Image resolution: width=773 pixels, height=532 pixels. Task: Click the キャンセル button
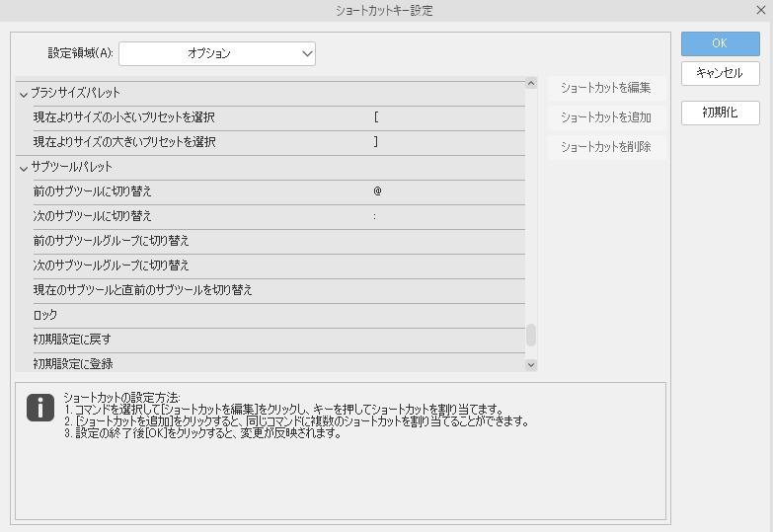721,73
